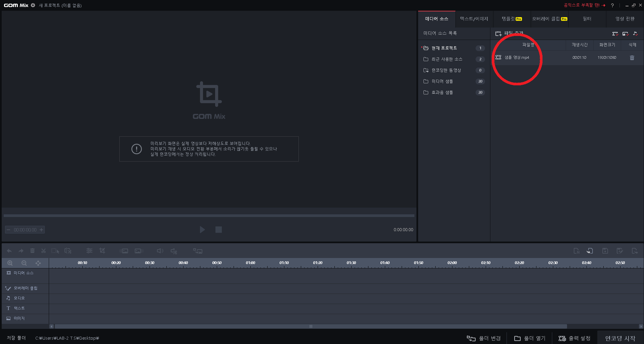The image size is (644, 344).
Task: Zoom out the timeline with magnifier minus
Action: pos(24,263)
